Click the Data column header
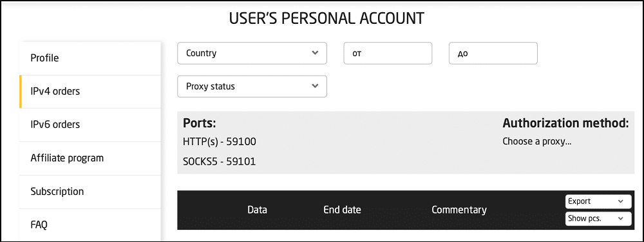 pyautogui.click(x=257, y=210)
